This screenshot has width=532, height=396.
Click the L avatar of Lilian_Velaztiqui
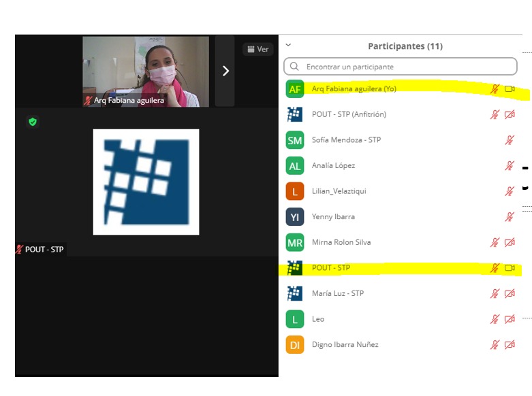295,191
